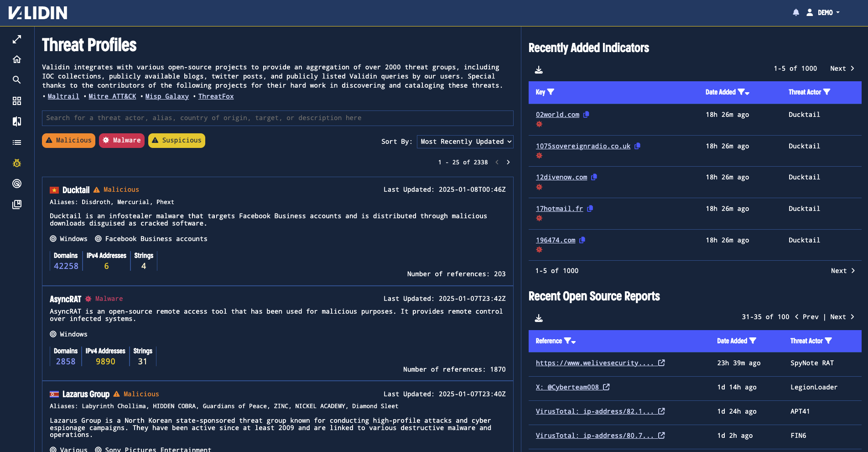
Task: Open the library stack icon in sidebar
Action: click(17, 204)
